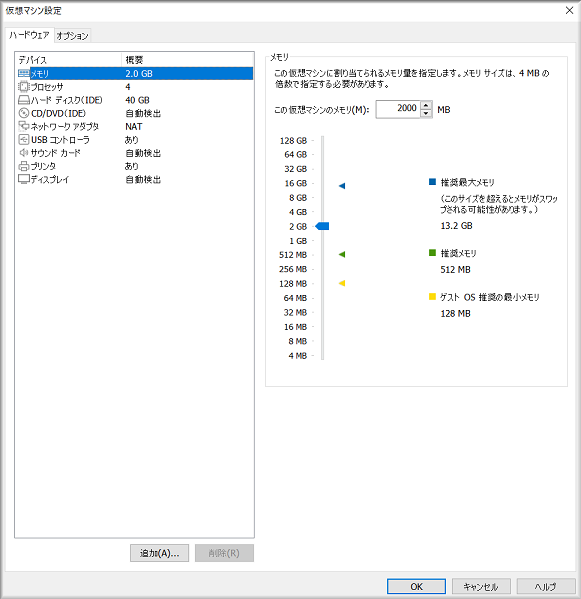Screen dimensions: 581x599
Task: Click the yellow guest OS minimum memory marker
Action: tap(342, 283)
